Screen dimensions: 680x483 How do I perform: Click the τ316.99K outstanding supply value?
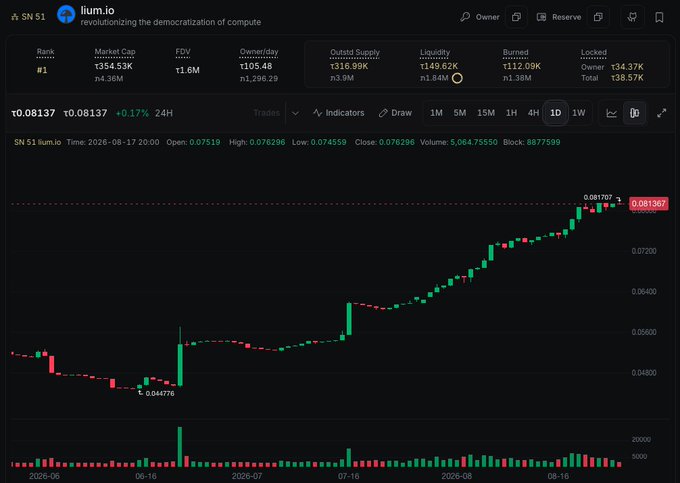pos(349,66)
